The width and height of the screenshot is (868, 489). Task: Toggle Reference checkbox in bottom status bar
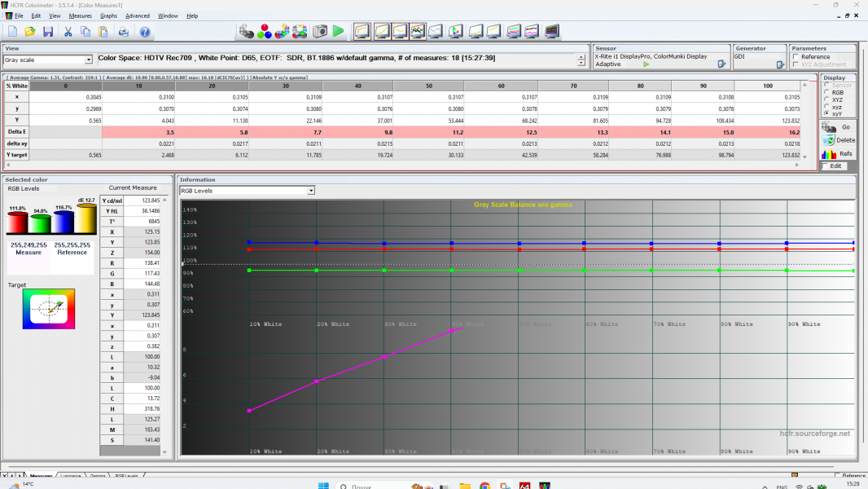[x=838, y=475]
